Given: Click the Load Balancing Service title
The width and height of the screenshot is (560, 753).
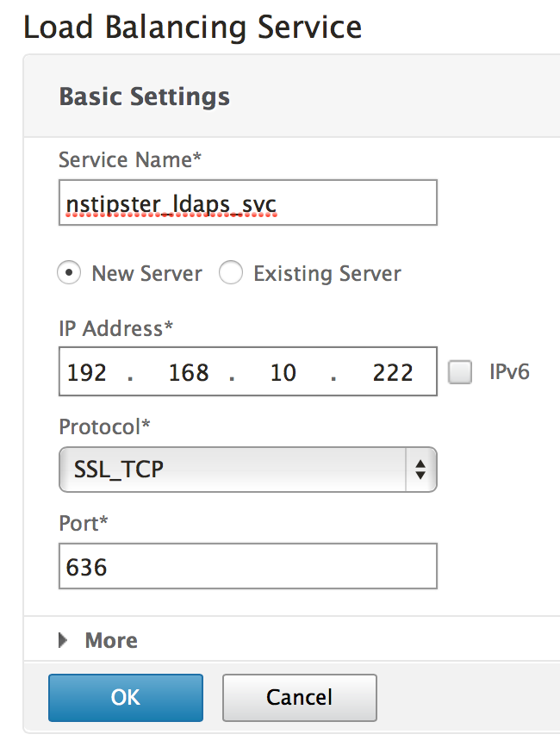Looking at the screenshot, I should click(192, 28).
